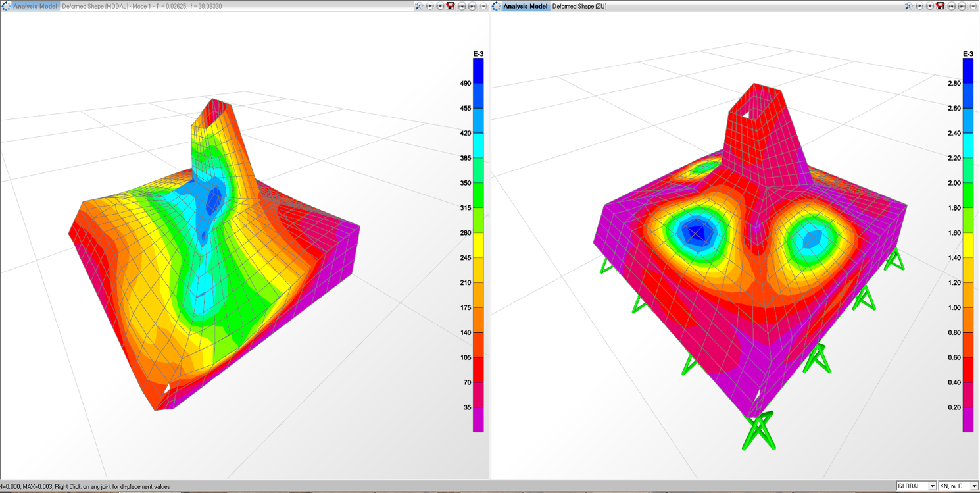Go to previous mode in left view
Screen dimensions: 980x493
point(462,6)
